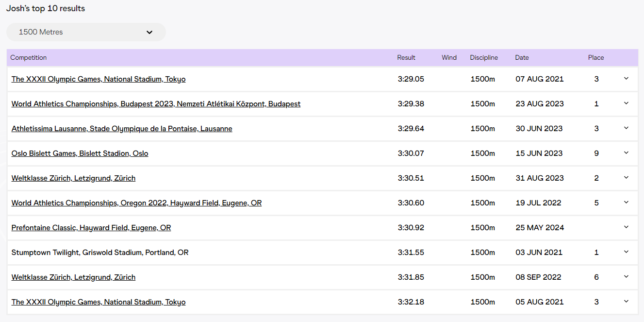Expand the Oslo Bislett Games row chevron
The width and height of the screenshot is (644, 322).
click(626, 153)
